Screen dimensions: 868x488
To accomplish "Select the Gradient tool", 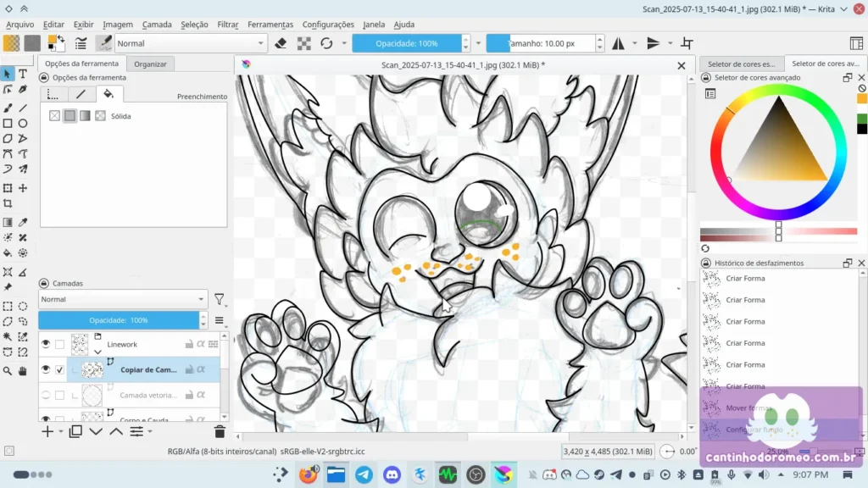I will click(x=8, y=223).
